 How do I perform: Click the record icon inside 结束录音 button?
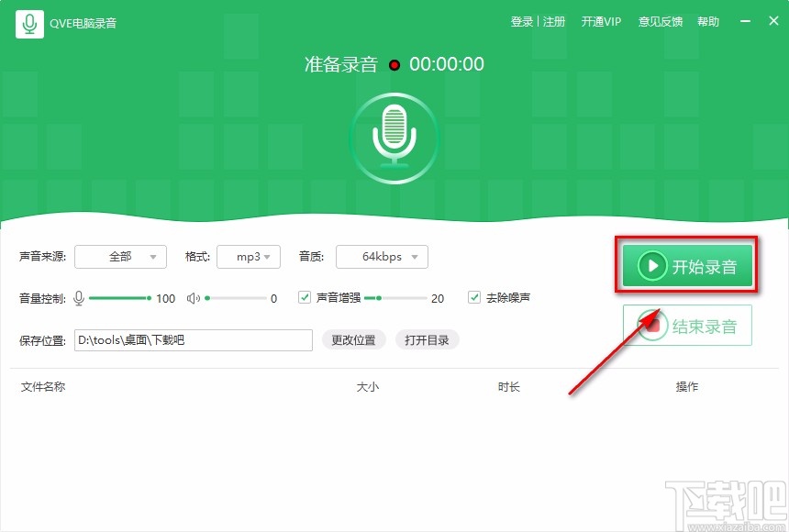(x=652, y=324)
